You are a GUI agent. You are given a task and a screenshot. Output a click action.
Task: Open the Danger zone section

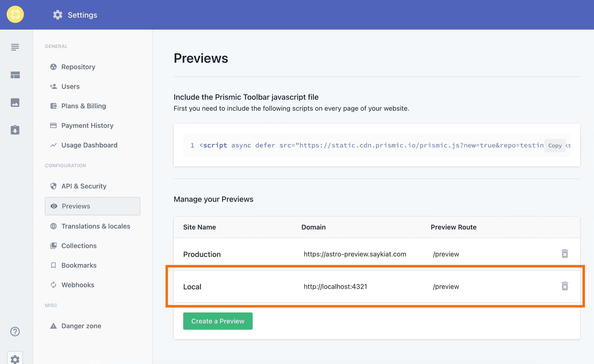81,326
